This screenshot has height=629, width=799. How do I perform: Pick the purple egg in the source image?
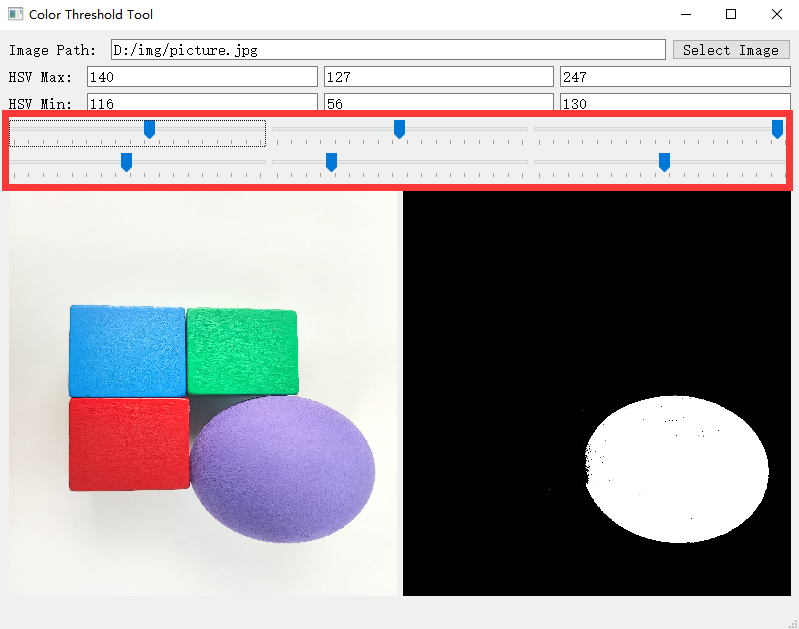(283, 470)
